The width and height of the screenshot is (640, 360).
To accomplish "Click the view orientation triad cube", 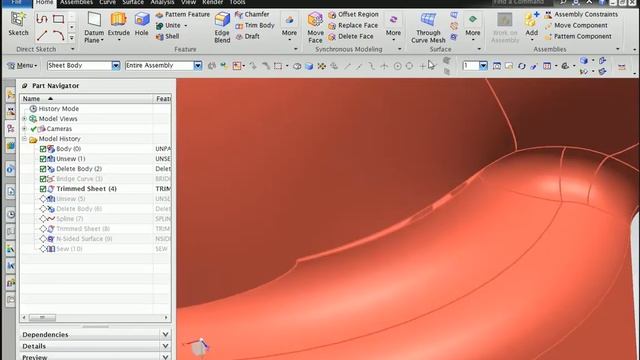I will pos(199,347).
